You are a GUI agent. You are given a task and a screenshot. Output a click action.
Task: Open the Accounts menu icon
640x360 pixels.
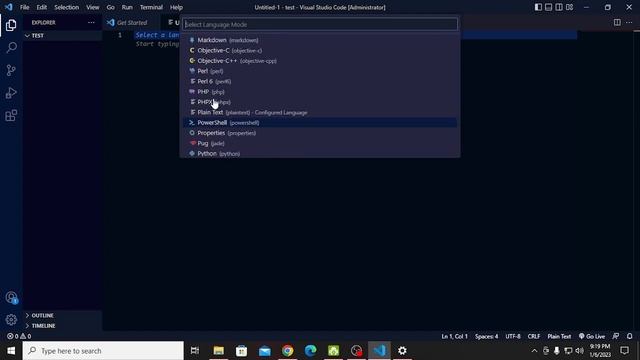pyautogui.click(x=11, y=298)
